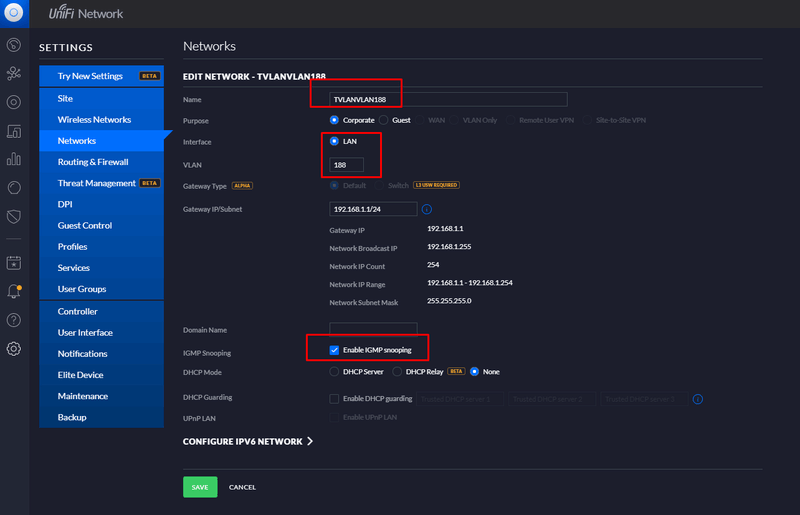The height and width of the screenshot is (515, 800).
Task: Click the 192.168.1.255 broadcast IP value
Action: click(x=449, y=247)
